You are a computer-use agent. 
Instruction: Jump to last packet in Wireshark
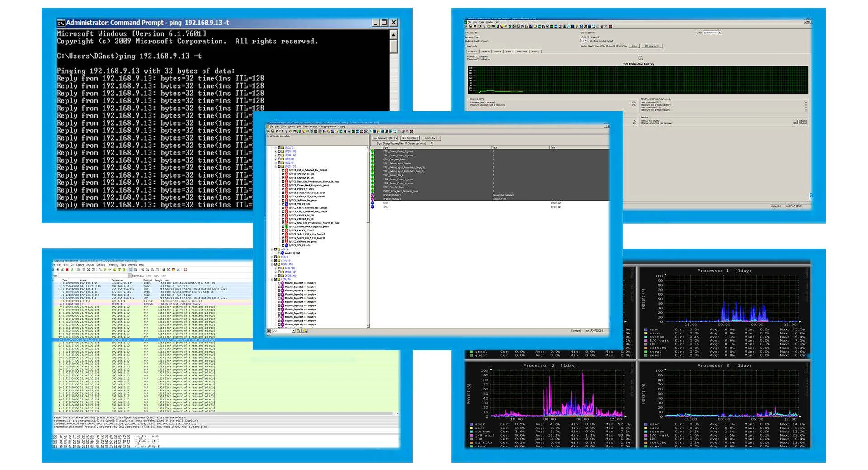pyautogui.click(x=124, y=270)
